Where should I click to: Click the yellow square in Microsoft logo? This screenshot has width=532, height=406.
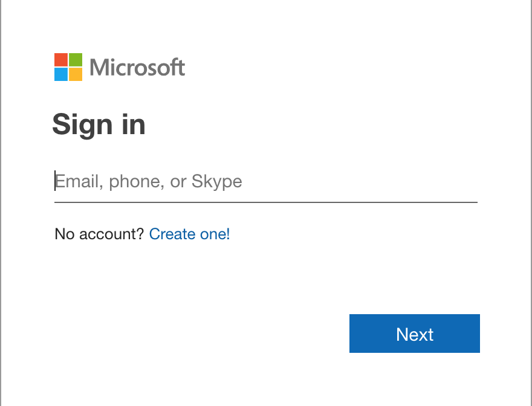75,74
